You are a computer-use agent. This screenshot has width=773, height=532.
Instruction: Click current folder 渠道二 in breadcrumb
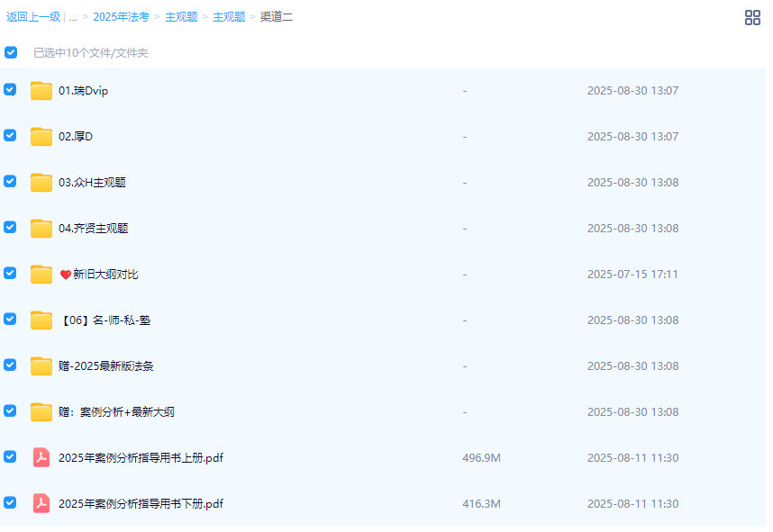277,17
